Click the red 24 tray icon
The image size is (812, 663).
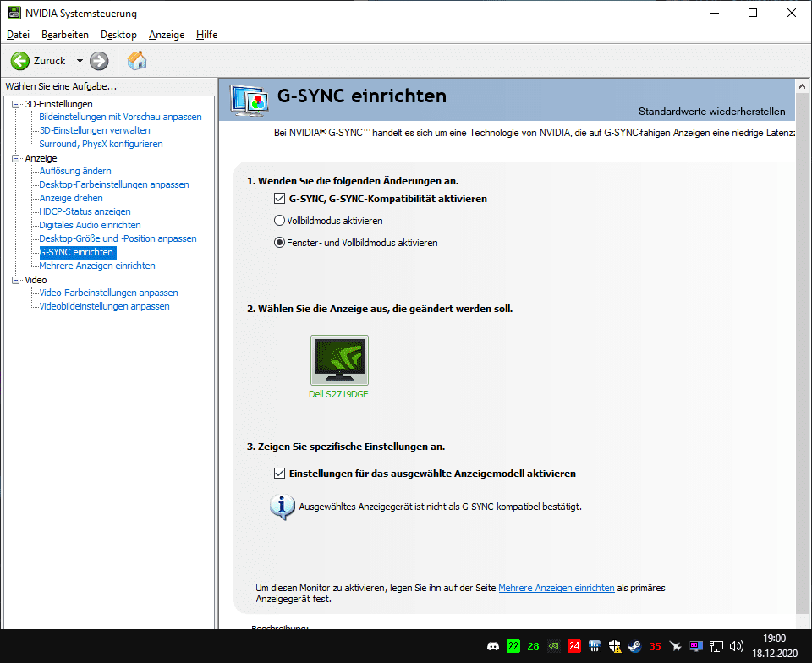point(573,646)
